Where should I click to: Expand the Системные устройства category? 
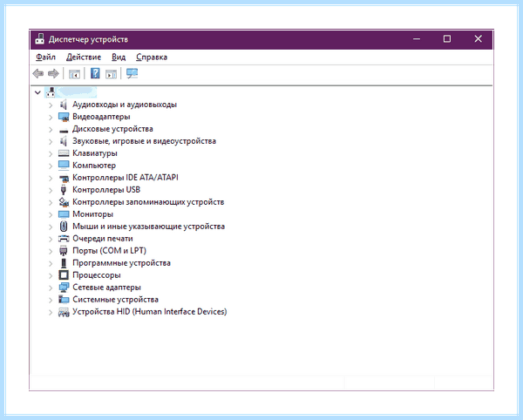pyautogui.click(x=51, y=300)
